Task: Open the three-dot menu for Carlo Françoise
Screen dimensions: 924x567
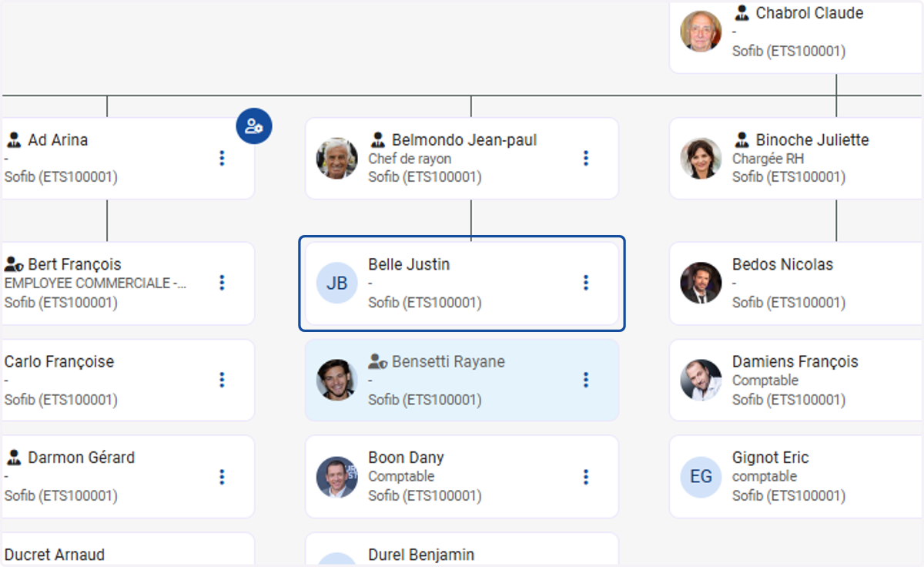Action: click(222, 380)
